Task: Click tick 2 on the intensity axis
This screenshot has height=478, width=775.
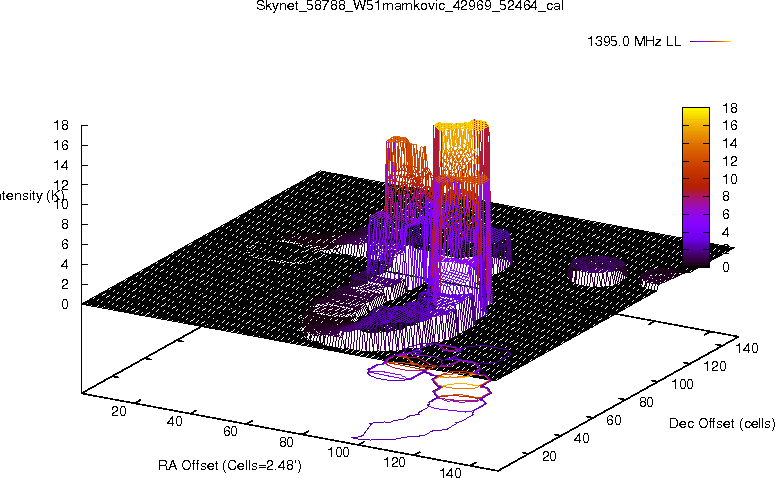Action: coord(65,285)
